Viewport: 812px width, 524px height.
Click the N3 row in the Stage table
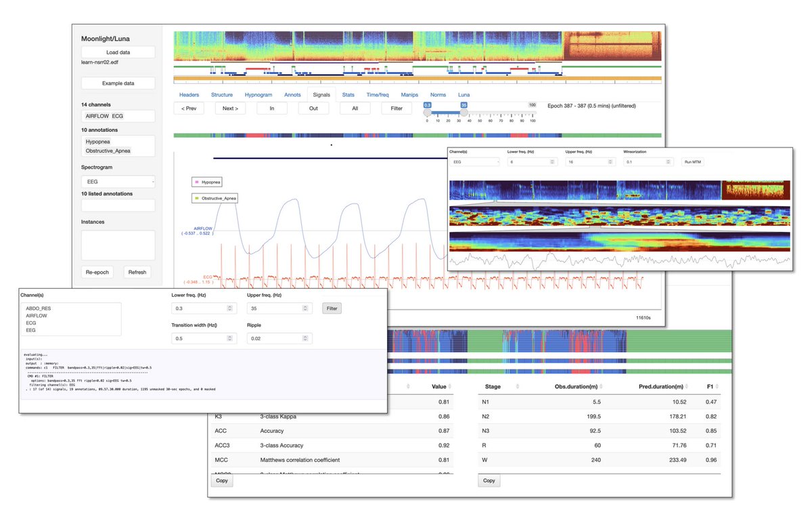[x=600, y=431]
